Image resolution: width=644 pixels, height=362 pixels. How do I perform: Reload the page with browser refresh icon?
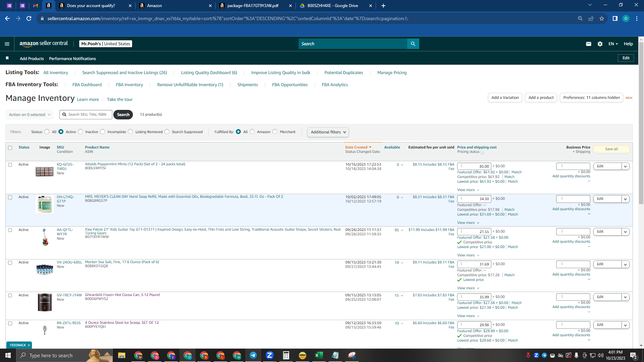pyautogui.click(x=29, y=18)
